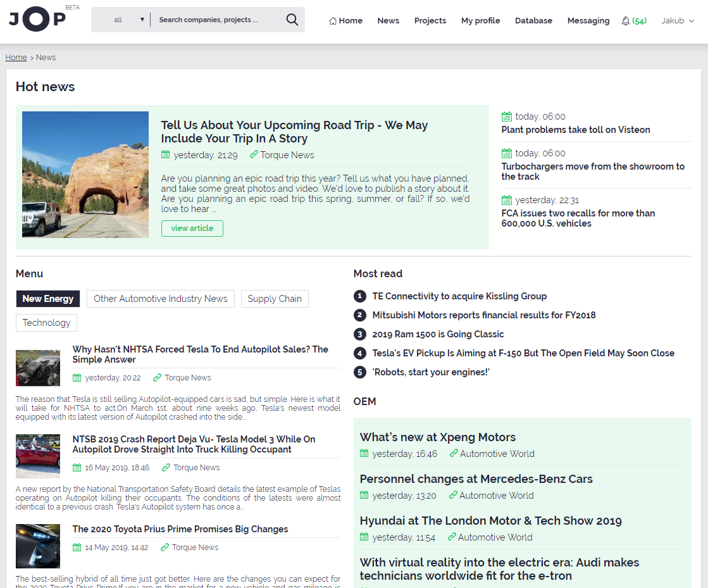Open '2019 Ram 1500 is Going Classic'
This screenshot has width=708, height=588.
[438, 334]
